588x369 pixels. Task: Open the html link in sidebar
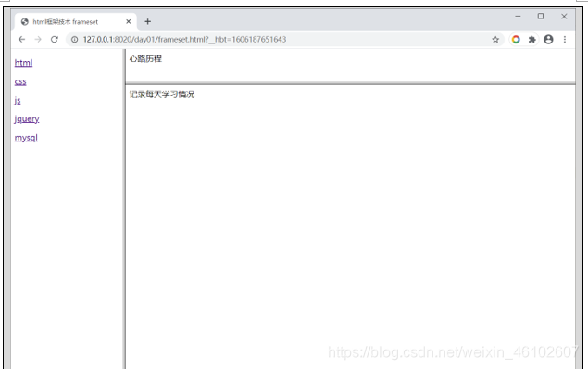[x=24, y=63]
